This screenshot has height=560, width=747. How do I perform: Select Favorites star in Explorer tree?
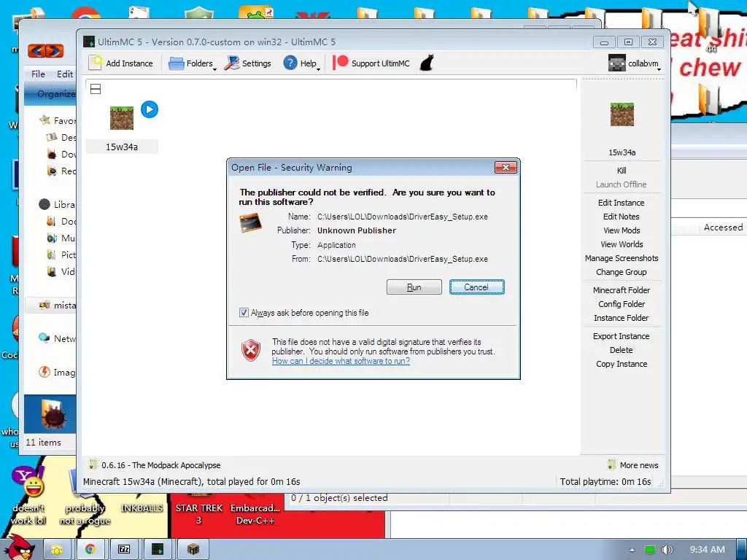[44, 120]
